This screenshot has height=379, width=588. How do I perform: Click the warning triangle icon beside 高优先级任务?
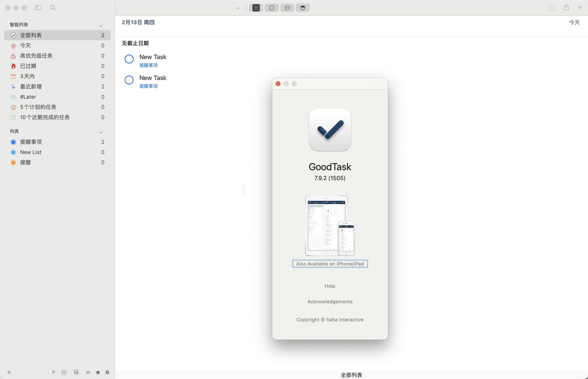13,56
